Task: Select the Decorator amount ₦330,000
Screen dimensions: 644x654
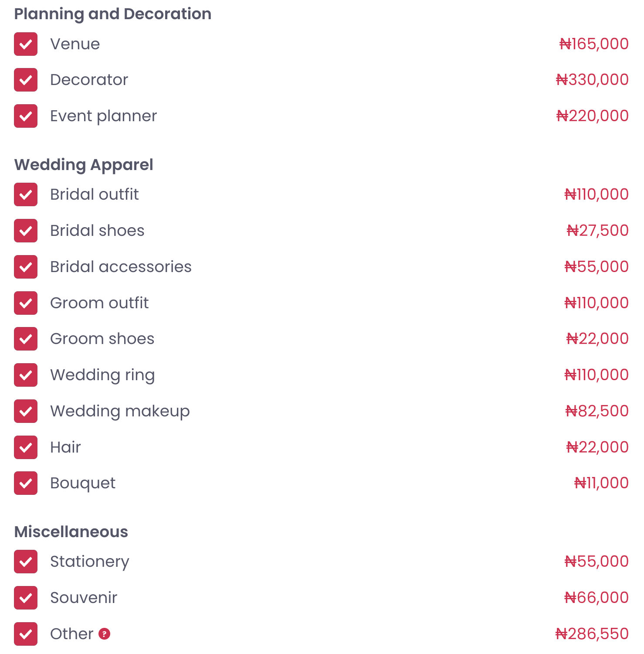Action: (x=592, y=80)
